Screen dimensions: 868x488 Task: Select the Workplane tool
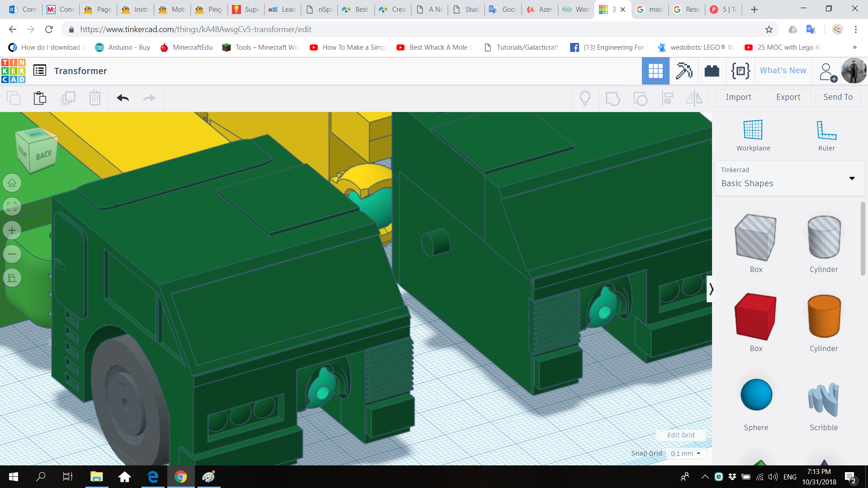(752, 133)
